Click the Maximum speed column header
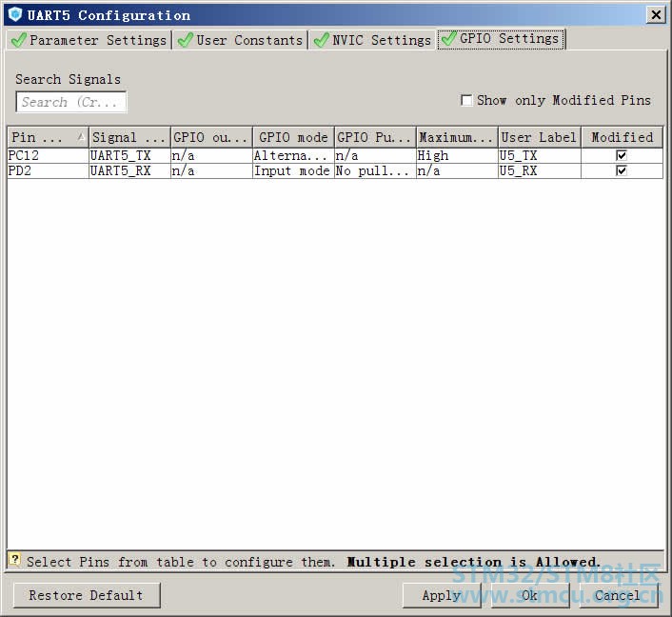Screen dimensions: 672x617 [x=457, y=137]
